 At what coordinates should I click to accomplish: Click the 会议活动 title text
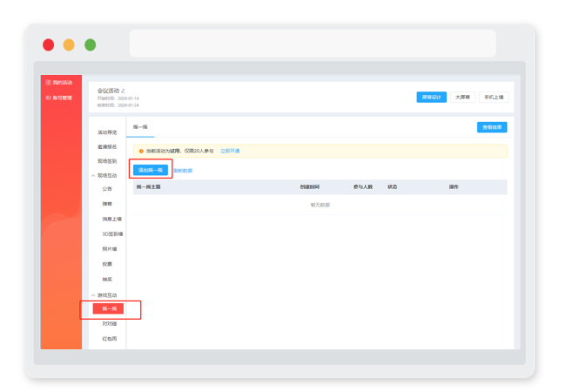pos(108,91)
